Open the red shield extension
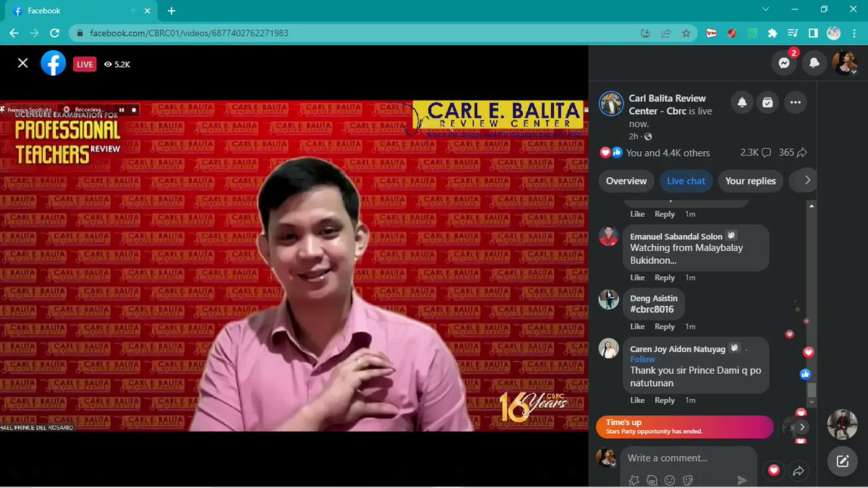868x488 pixels. click(732, 33)
